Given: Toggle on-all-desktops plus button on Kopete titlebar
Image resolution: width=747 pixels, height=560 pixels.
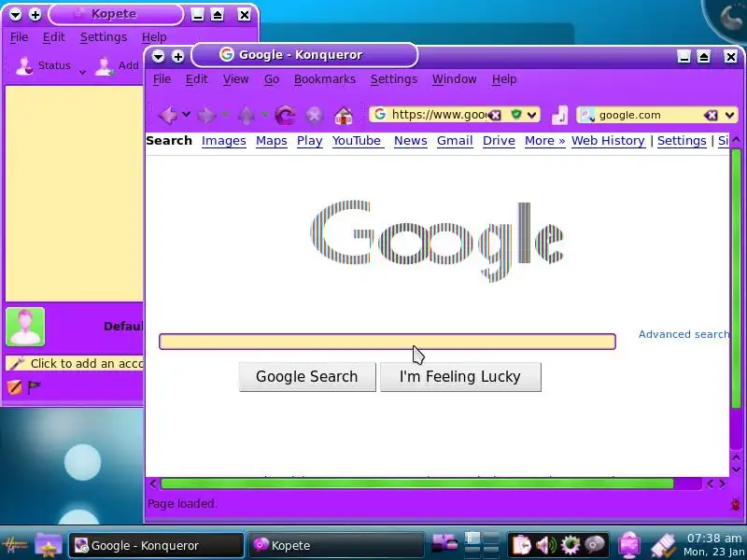Looking at the screenshot, I should point(35,15).
